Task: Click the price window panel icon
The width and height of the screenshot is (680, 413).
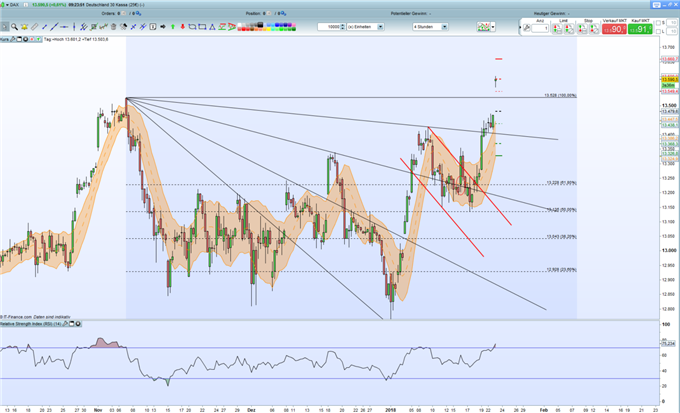Action: (x=19, y=39)
